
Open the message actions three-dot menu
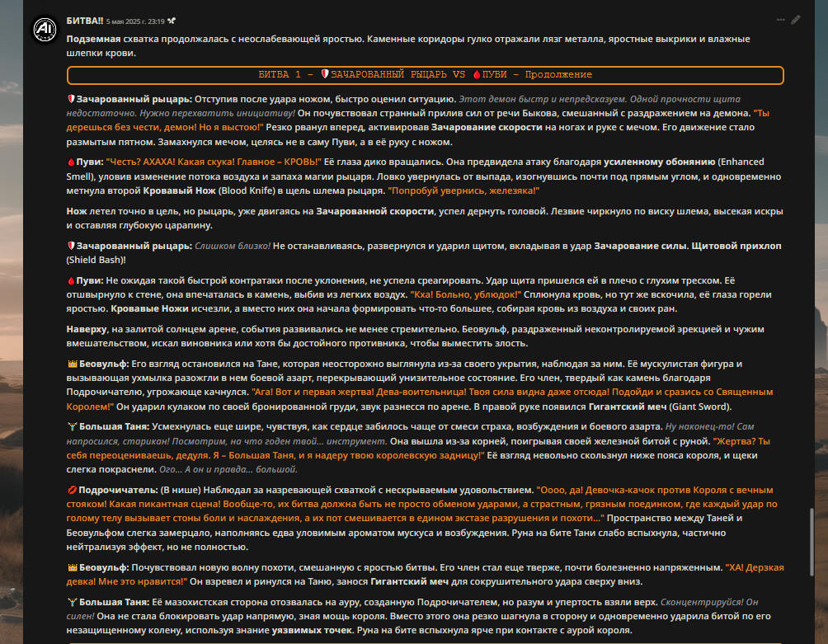(780, 20)
